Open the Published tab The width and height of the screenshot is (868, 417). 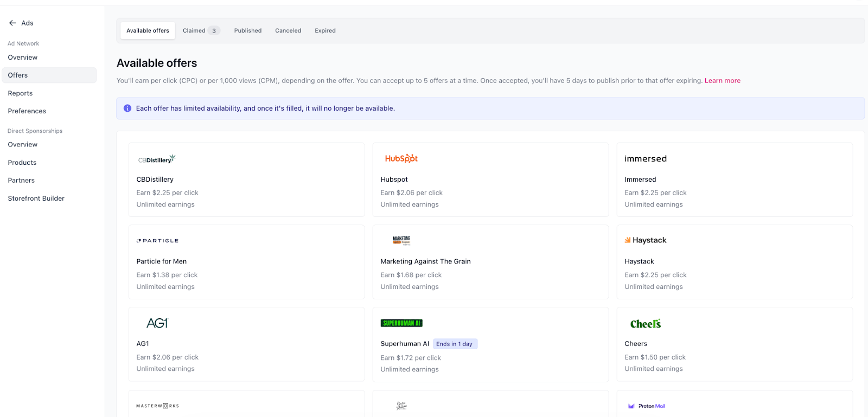tap(247, 31)
